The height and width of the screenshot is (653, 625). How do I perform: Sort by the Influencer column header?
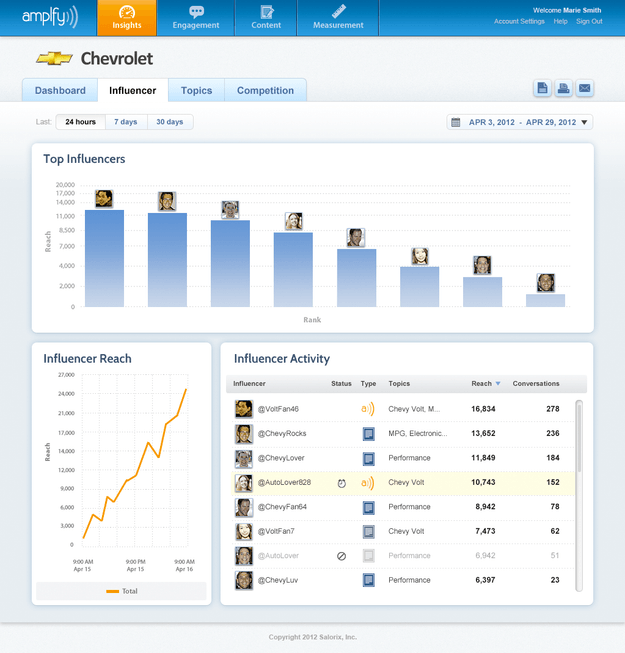pos(249,384)
